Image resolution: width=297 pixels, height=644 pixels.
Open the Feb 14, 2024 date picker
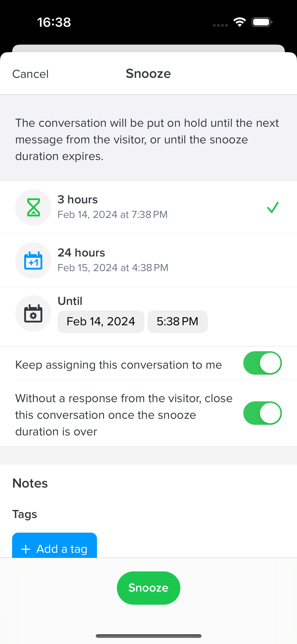click(101, 322)
